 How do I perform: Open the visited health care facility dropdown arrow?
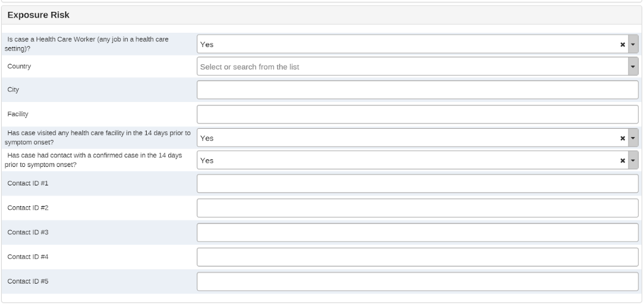click(633, 138)
